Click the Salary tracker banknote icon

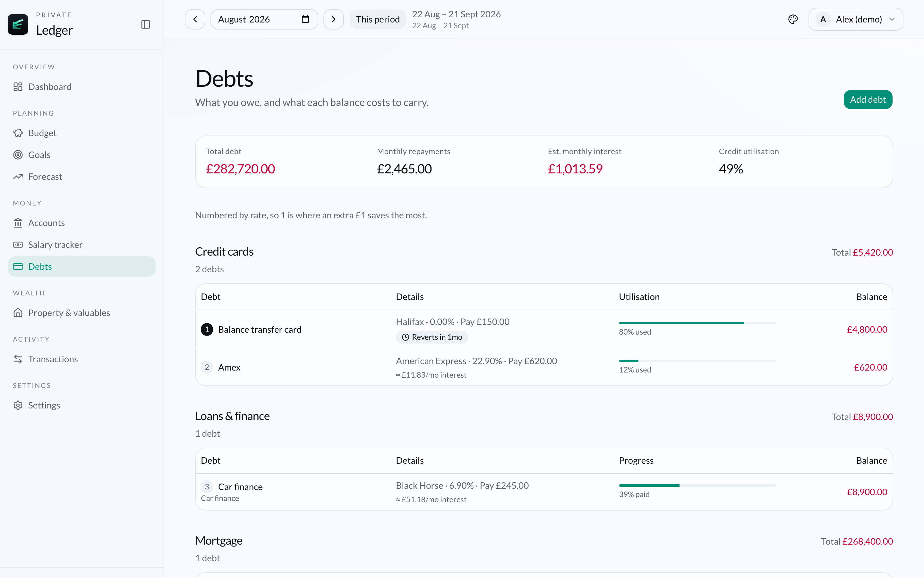point(18,245)
